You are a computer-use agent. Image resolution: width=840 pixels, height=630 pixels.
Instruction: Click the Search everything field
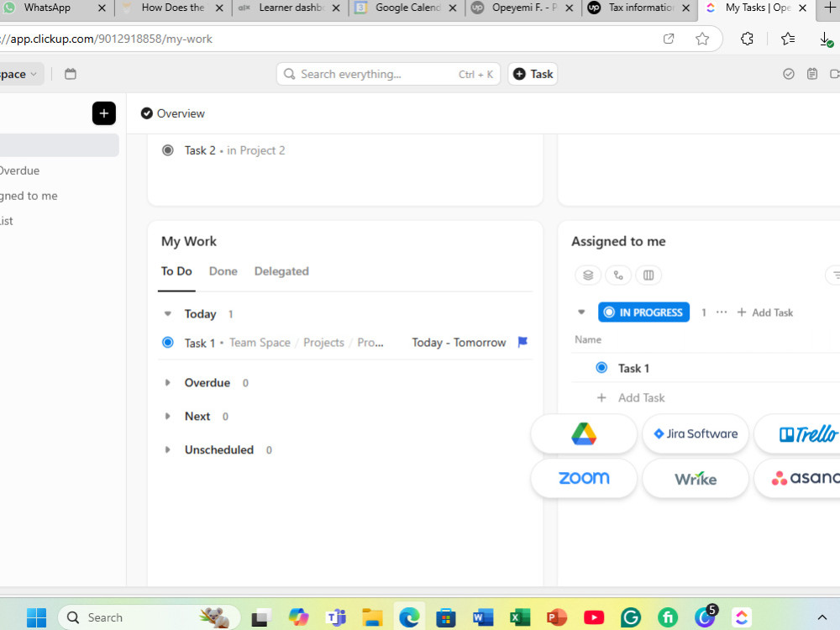(x=388, y=74)
